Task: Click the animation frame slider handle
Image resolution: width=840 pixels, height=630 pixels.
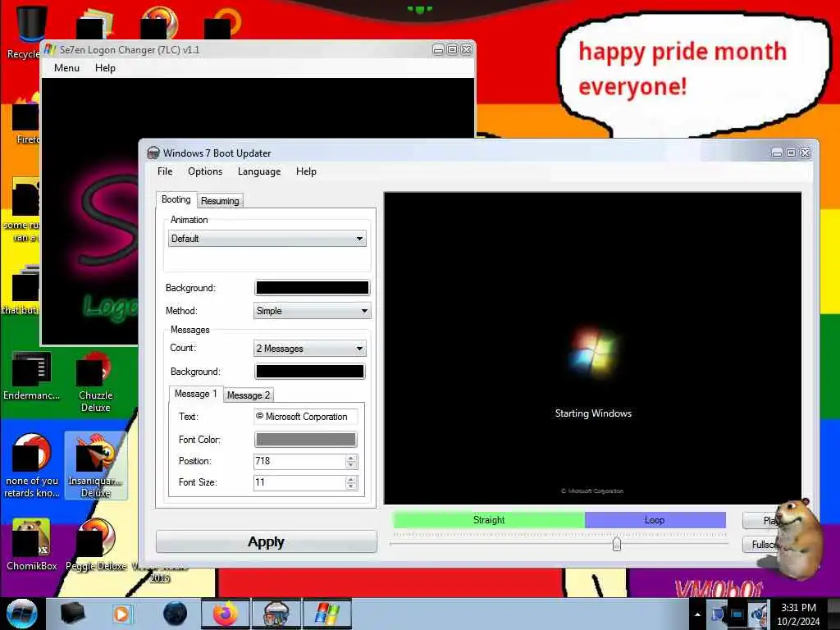Action: 617,544
